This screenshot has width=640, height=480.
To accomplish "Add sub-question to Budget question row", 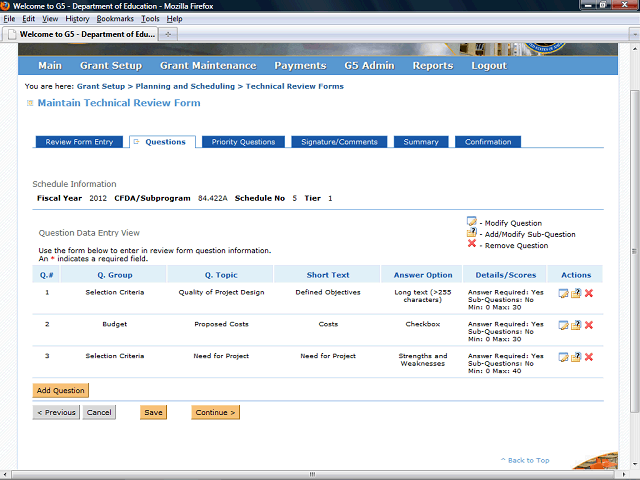I will [x=576, y=325].
